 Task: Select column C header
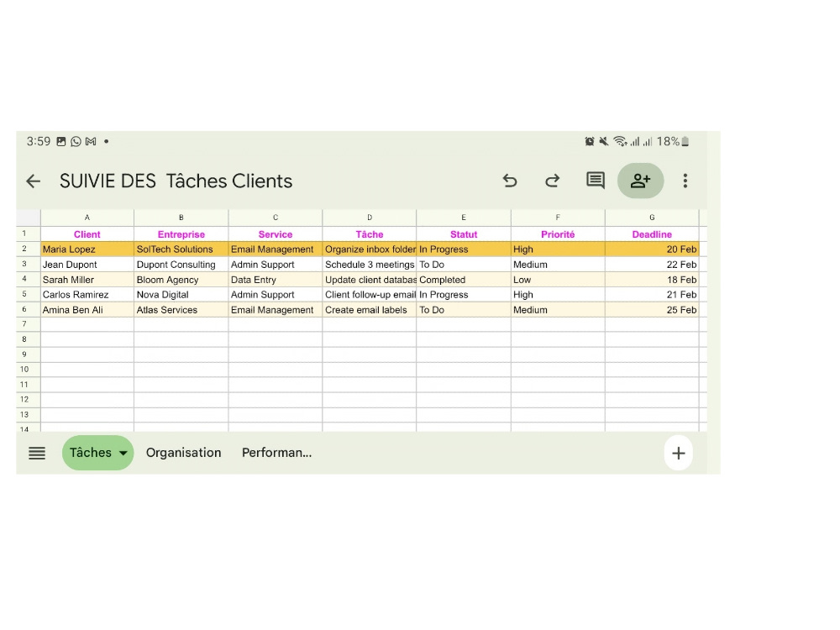click(276, 218)
